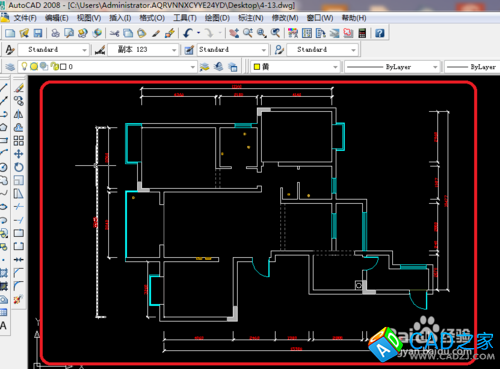Open Layer Properties Manager icon

(x=10, y=67)
